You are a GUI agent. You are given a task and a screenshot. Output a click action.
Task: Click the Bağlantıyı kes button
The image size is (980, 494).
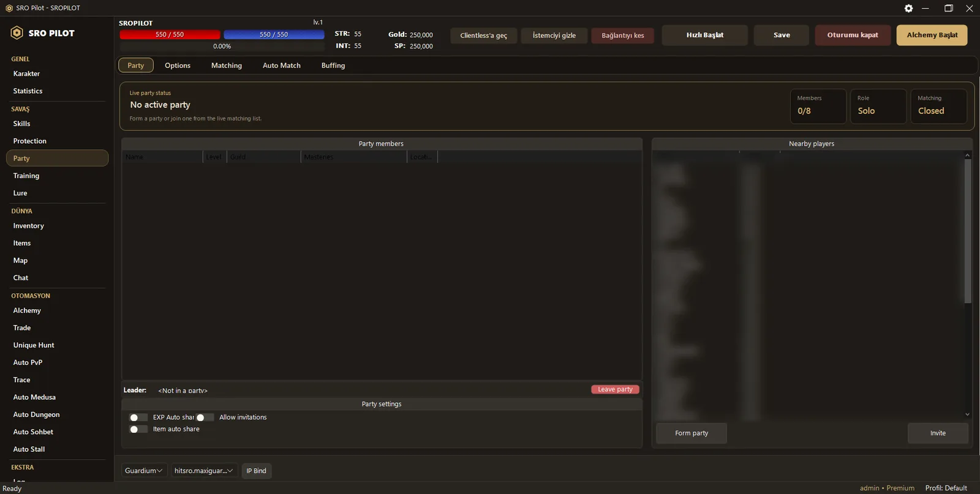(x=623, y=36)
